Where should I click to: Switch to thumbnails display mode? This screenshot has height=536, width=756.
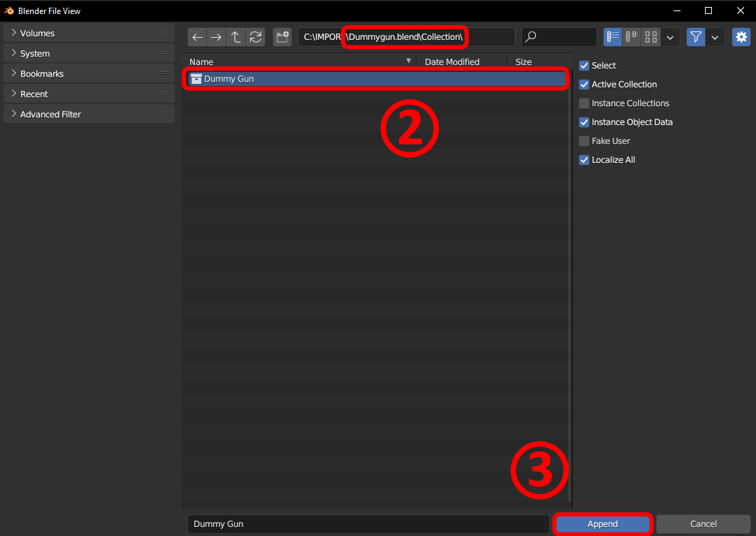coord(651,37)
